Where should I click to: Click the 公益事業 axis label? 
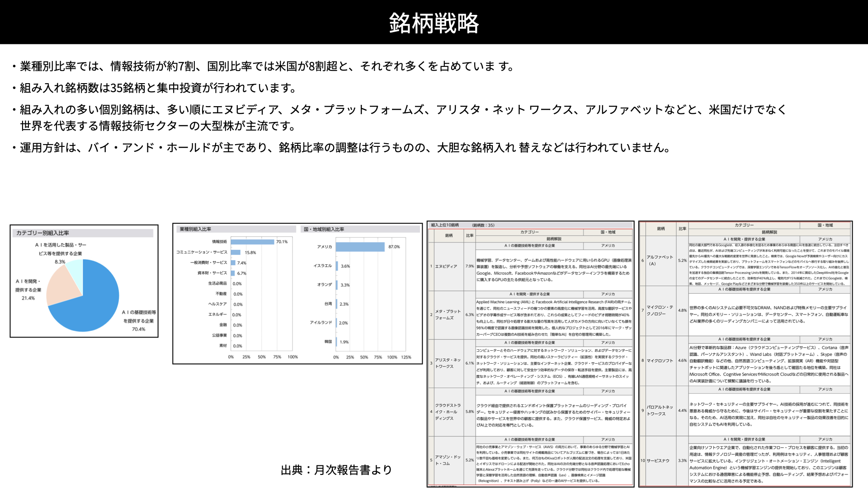pos(219,335)
